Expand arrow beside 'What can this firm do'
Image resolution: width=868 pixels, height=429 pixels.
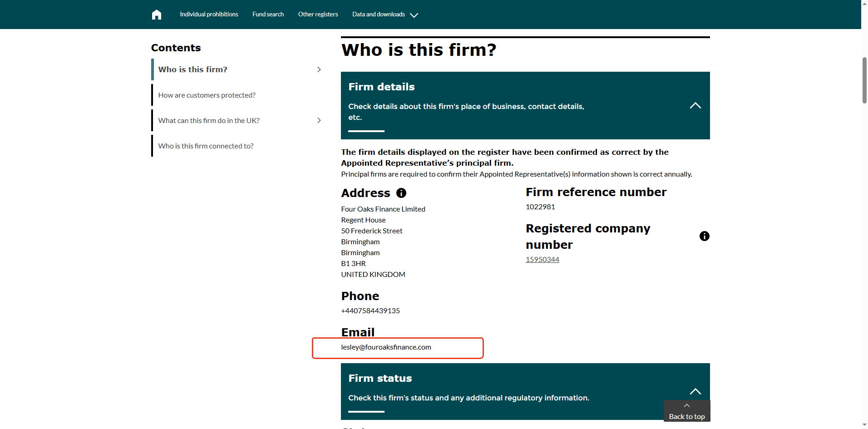[319, 120]
